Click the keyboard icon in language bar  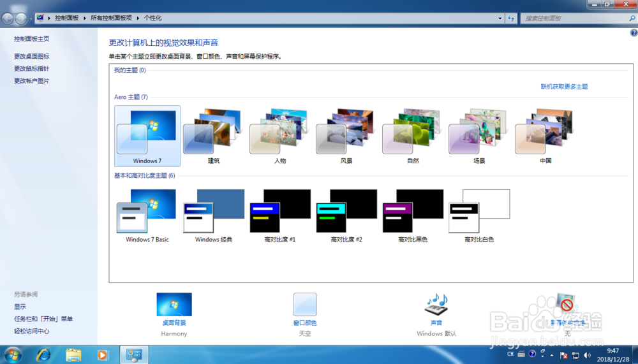pos(521,354)
